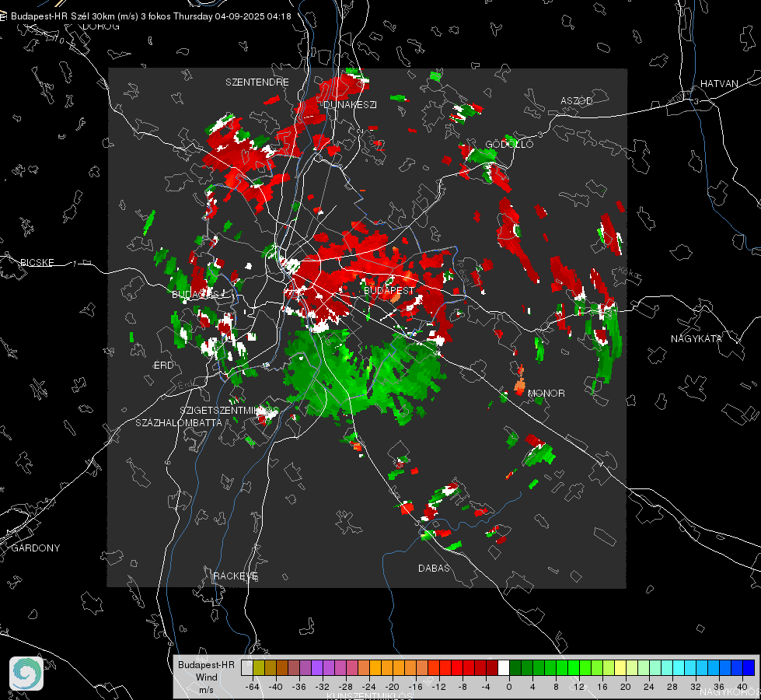The width and height of the screenshot is (761, 700).
Task: Click the RÁCKEVE town label
Action: click(x=236, y=576)
